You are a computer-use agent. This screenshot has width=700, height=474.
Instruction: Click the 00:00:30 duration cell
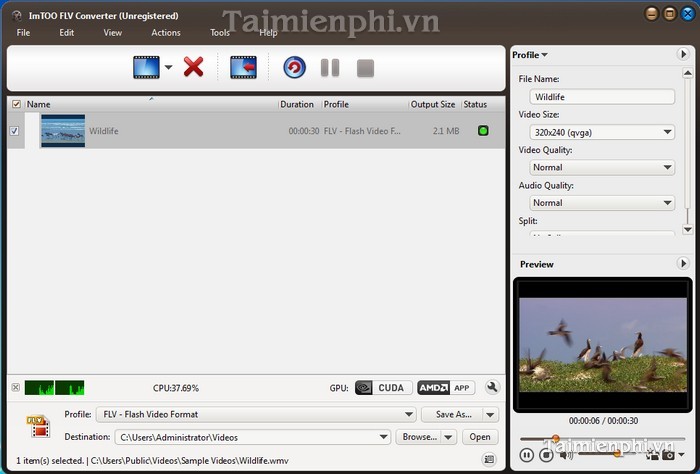click(304, 131)
